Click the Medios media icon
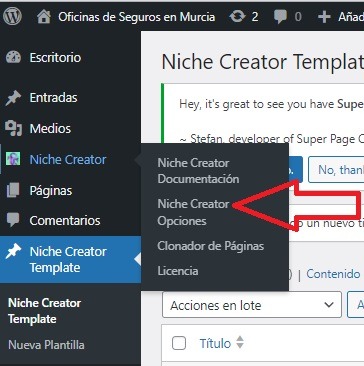Image resolution: width=364 pixels, height=366 pixels. coord(13,128)
